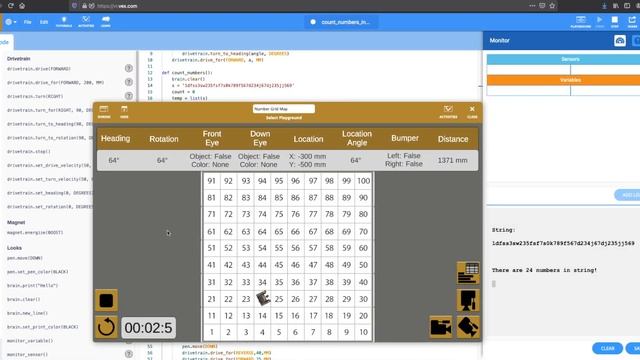Select pen.set_pen_color(BLACK) command

pyautogui.click(x=38, y=271)
